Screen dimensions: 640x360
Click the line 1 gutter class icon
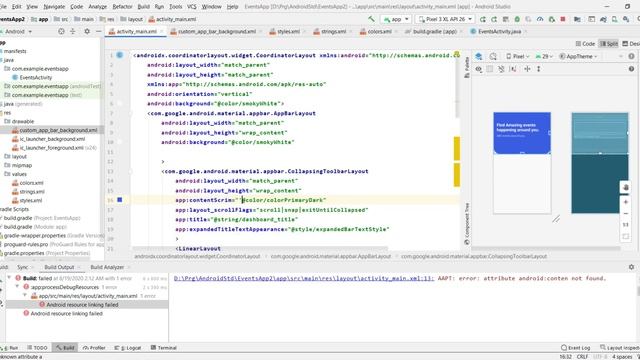120,55
